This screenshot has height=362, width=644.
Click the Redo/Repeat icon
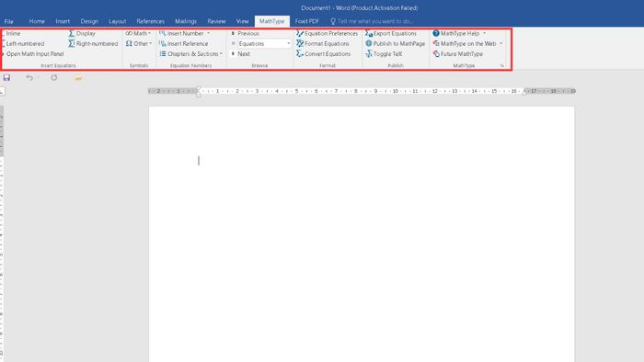pos(54,77)
